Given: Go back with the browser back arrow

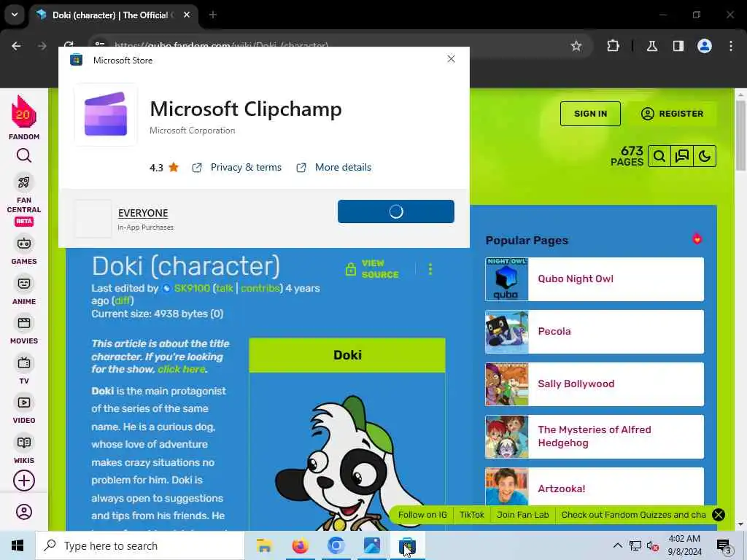Looking at the screenshot, I should pyautogui.click(x=16, y=46).
